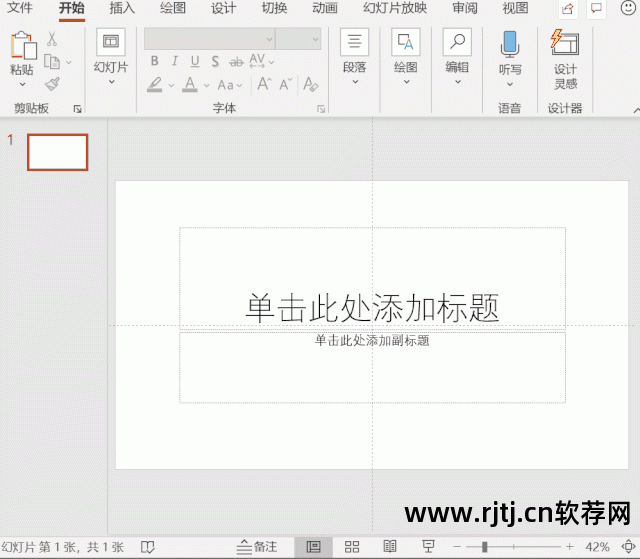Clear all formatting eraser icon
The image size is (640, 559).
[311, 84]
